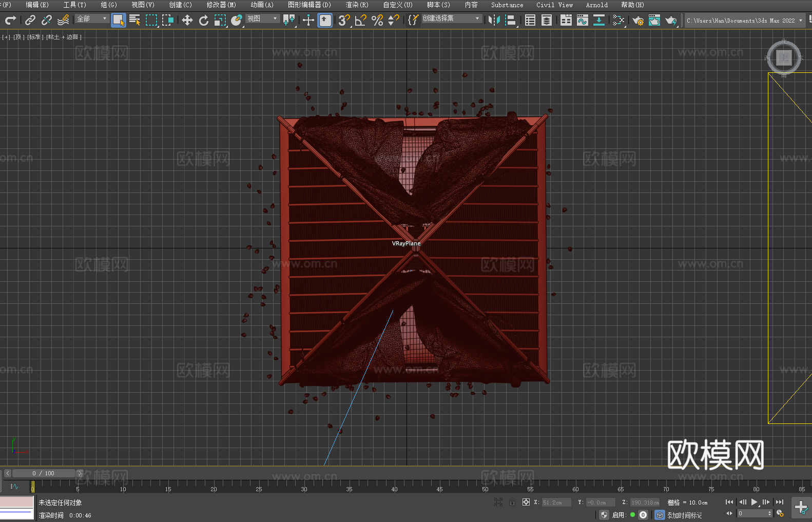Open the 渲染(R) menu

(x=357, y=5)
